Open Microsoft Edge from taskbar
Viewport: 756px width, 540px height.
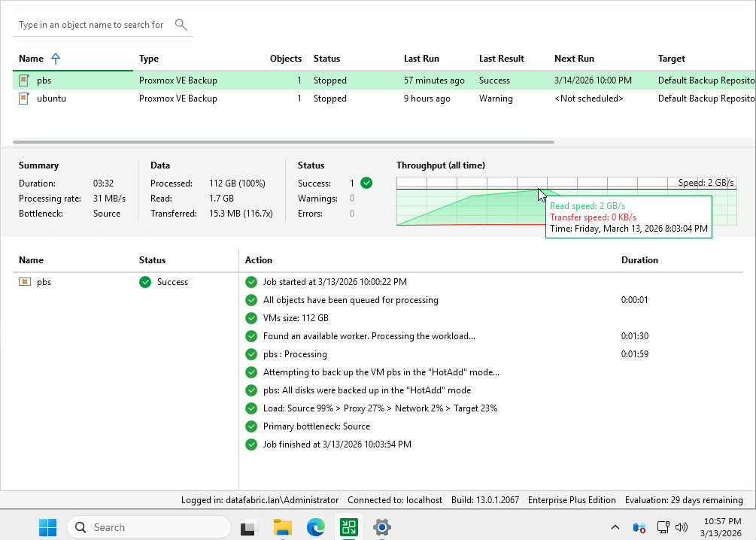(x=316, y=527)
